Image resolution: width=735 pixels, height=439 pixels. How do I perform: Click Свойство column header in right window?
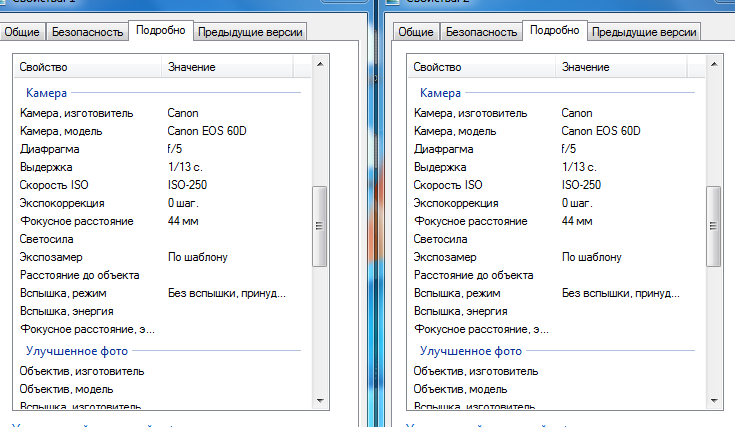(481, 67)
